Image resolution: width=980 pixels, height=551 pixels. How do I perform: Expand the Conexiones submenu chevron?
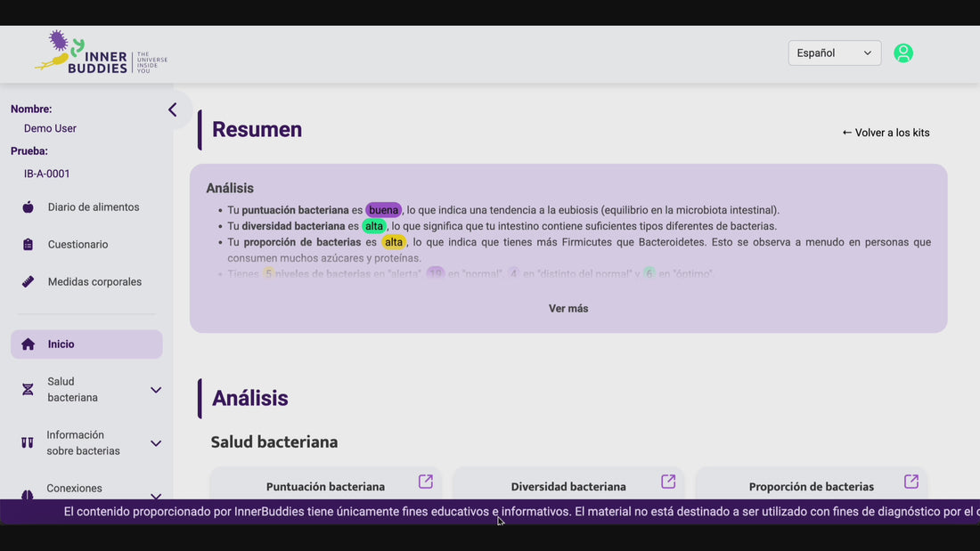click(x=156, y=494)
